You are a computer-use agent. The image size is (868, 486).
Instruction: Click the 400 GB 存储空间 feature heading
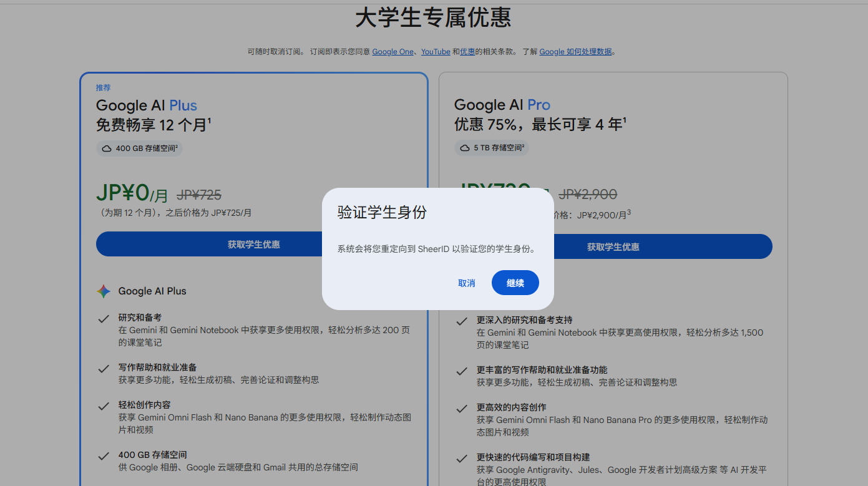point(153,455)
